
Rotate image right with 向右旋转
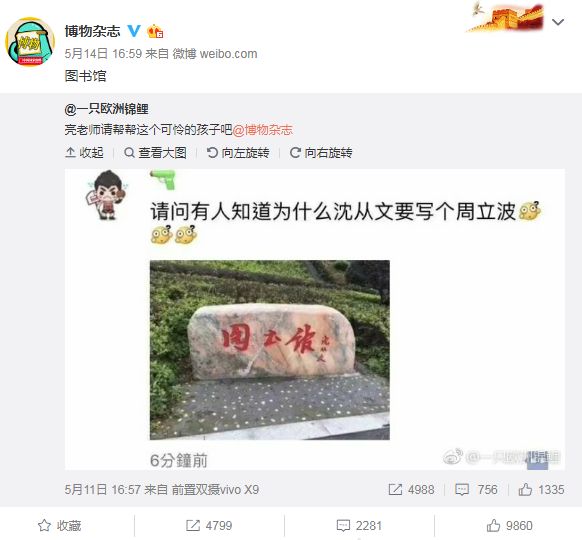[321, 153]
